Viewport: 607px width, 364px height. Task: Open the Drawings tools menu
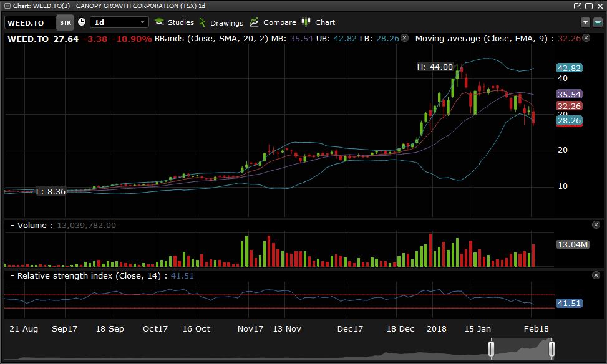tap(221, 22)
